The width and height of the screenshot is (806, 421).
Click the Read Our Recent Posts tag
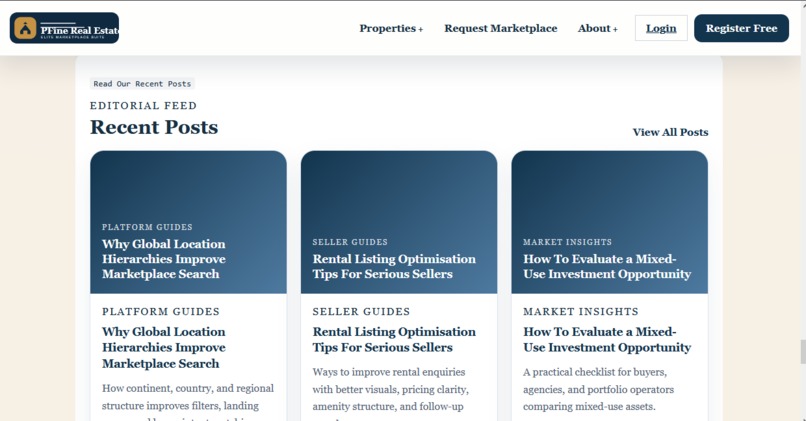point(142,84)
